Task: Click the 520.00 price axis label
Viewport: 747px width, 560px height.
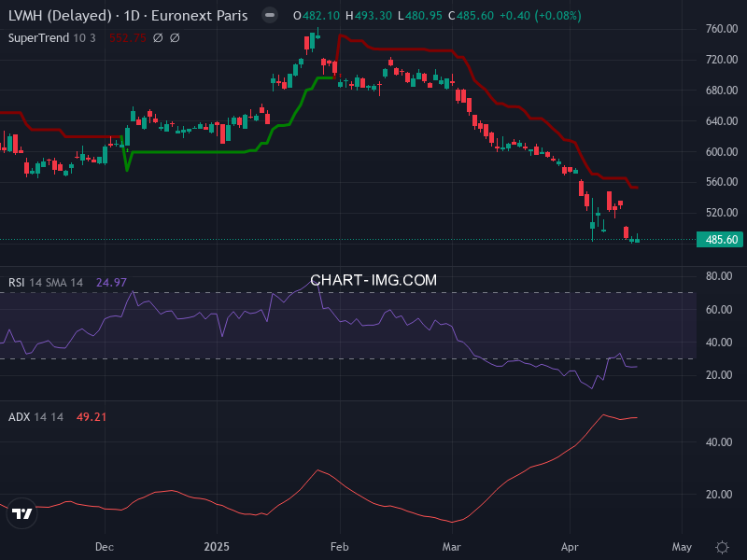Action: (x=721, y=213)
